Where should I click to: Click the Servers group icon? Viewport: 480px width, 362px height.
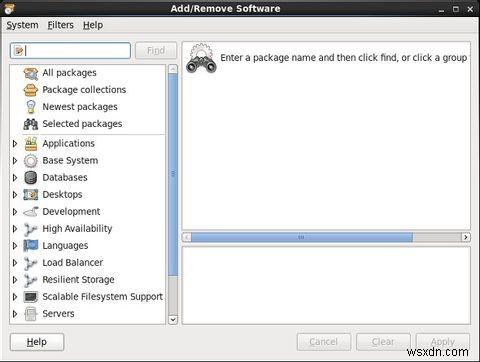[31, 314]
